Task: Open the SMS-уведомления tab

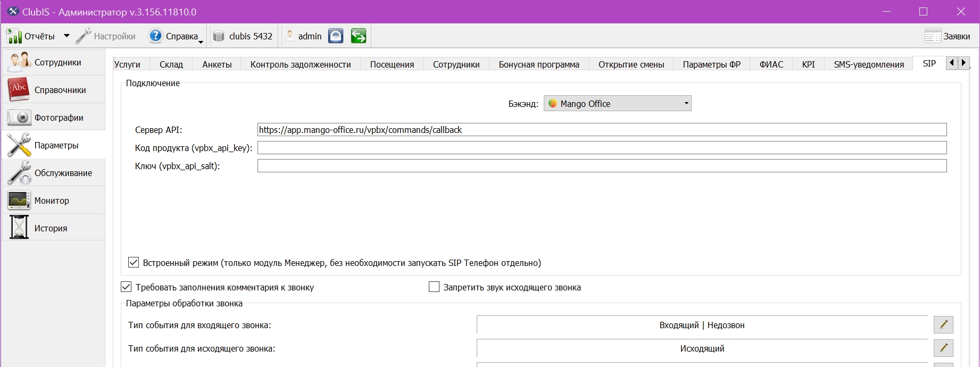Action: 869,64
